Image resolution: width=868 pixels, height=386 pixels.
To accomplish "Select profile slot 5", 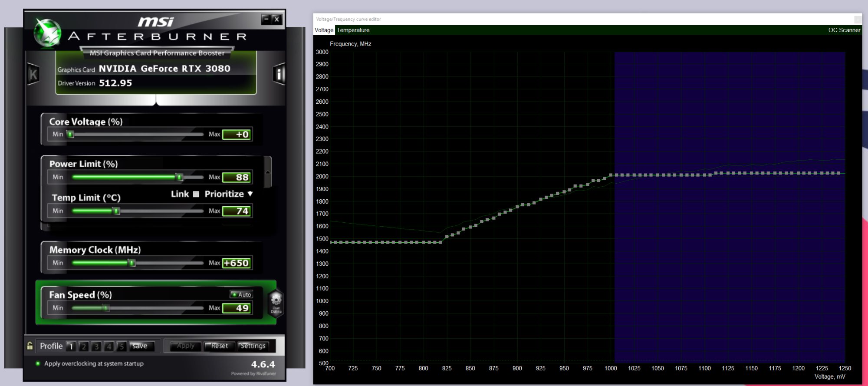I will pos(122,346).
